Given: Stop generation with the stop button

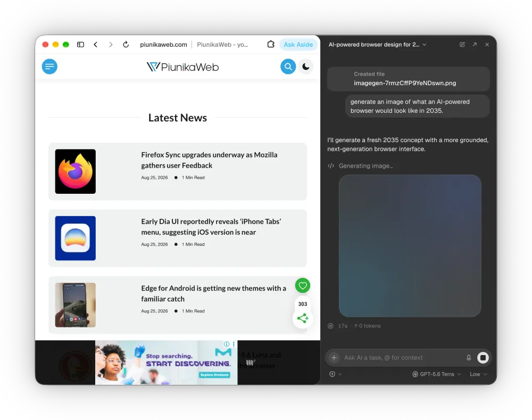Looking at the screenshot, I should [x=483, y=358].
